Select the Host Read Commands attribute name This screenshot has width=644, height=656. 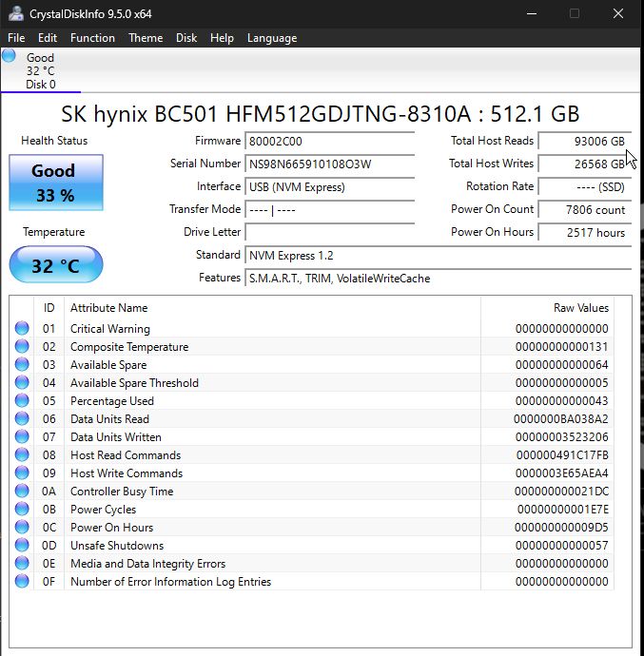(126, 455)
